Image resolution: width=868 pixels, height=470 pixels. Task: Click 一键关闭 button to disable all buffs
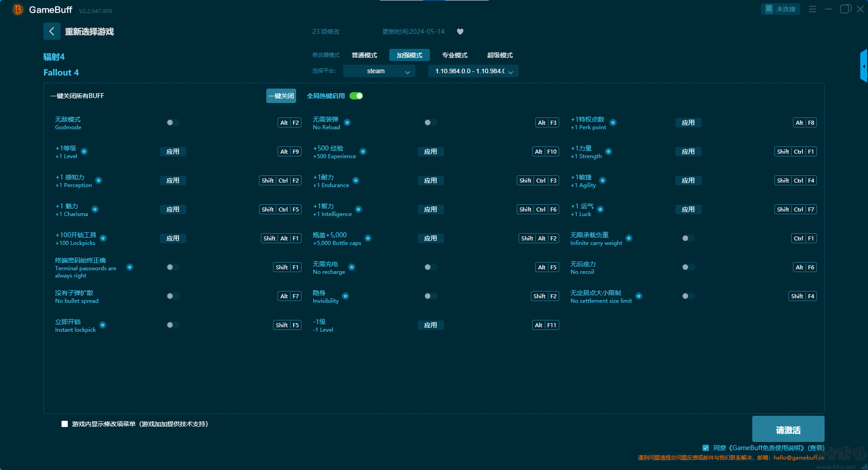point(281,96)
